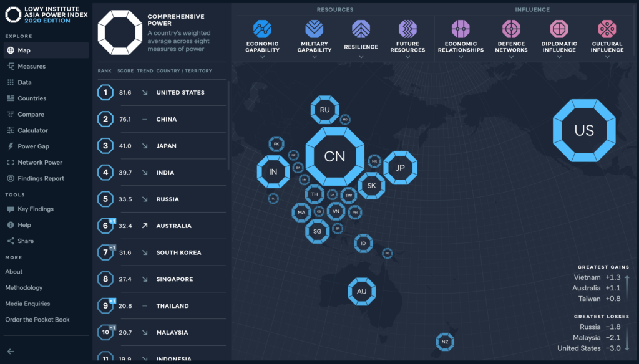Click Order the Pocket Book

(37, 320)
